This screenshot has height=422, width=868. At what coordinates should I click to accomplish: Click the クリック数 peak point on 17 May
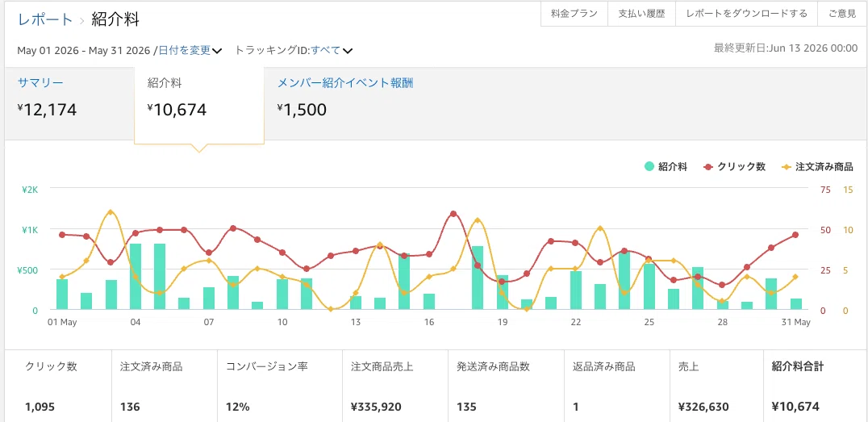click(453, 213)
